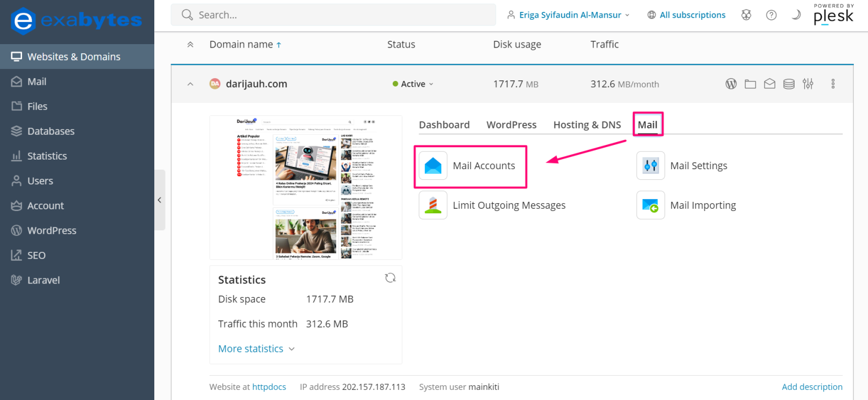Open the hosting settings sliders icon for darijauh.com
The image size is (868, 400).
[x=808, y=84]
